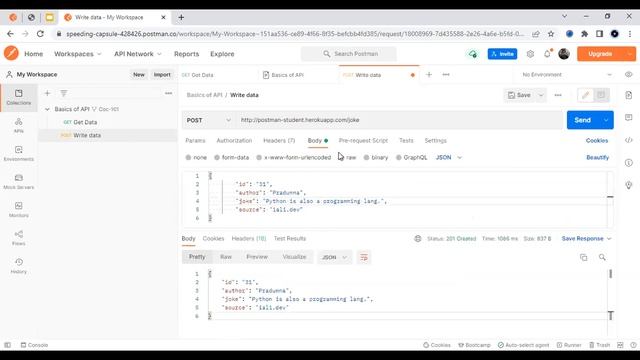640x360 pixels.
Task: Expand the Save options arrow
Action: tap(541, 95)
